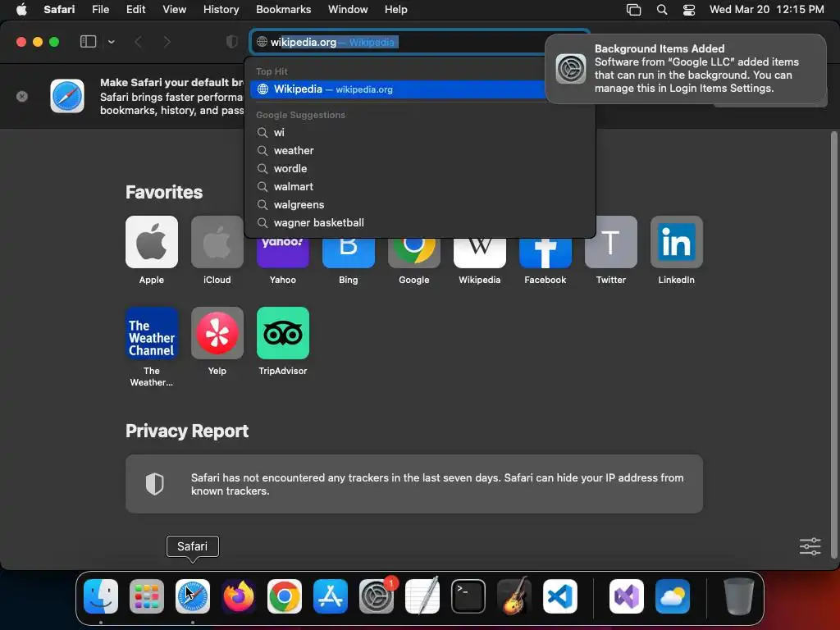840x630 pixels.
Task: Launch Firefox from the Dock
Action: 239,596
